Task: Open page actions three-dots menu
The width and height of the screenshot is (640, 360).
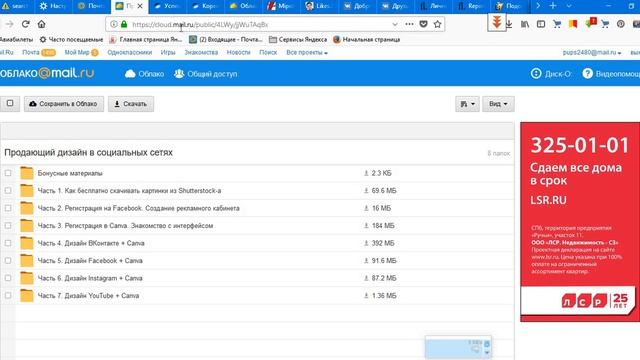Action: pyautogui.click(x=409, y=24)
